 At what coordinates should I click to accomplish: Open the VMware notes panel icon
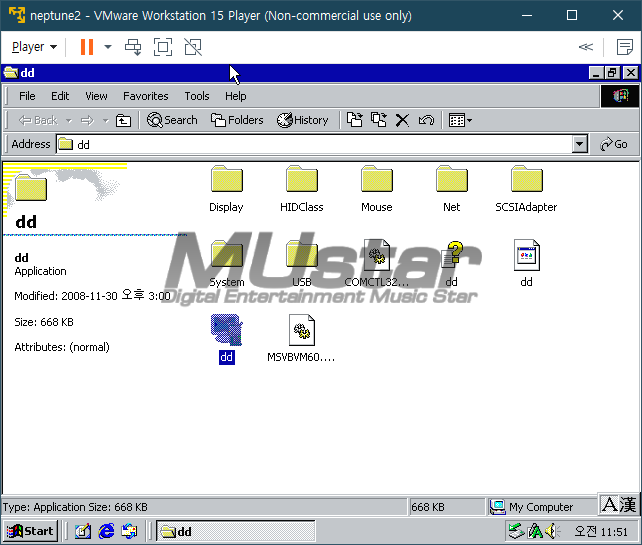(x=625, y=47)
